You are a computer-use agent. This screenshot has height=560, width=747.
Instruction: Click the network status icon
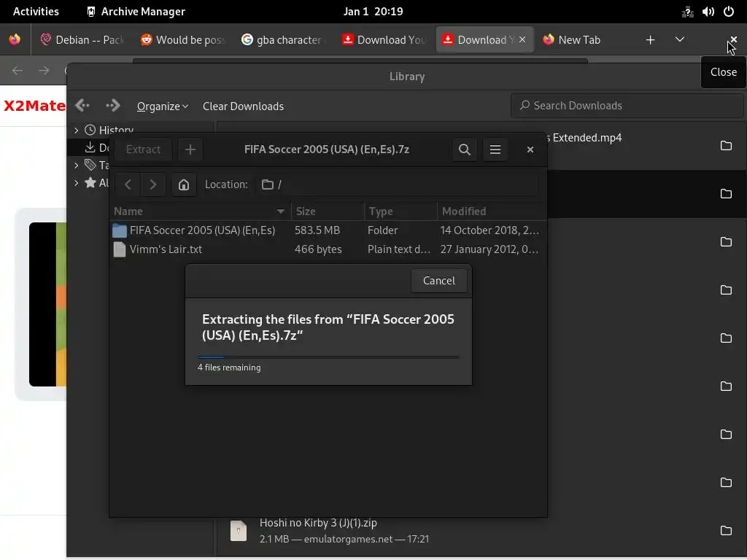click(x=687, y=12)
